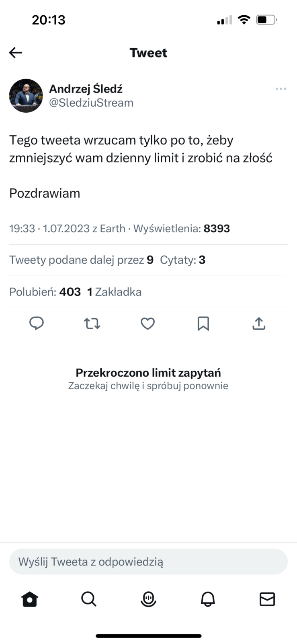Tap the share upload icon
Viewport: 297px width, 644px height.
click(259, 323)
